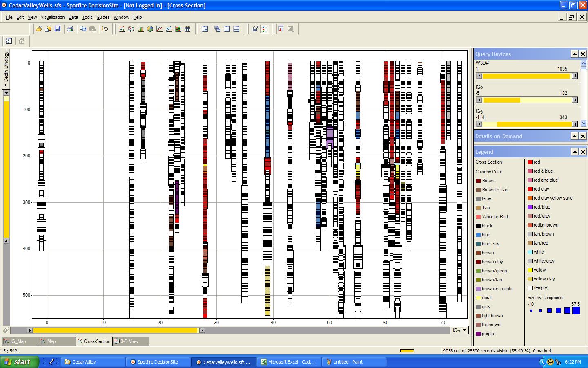Viewport: 588px width, 368px height.
Task: Click the Print toolbar icon
Action: [x=70, y=29]
